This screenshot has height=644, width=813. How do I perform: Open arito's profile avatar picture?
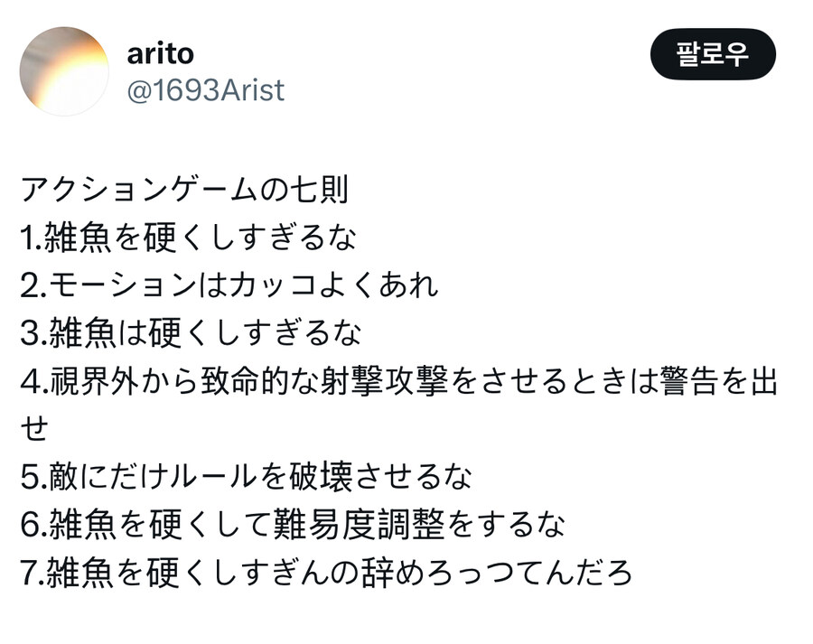tap(64, 71)
